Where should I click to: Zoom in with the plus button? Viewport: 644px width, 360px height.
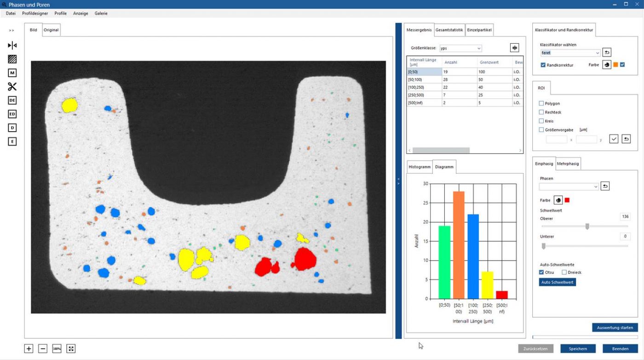[29, 348]
